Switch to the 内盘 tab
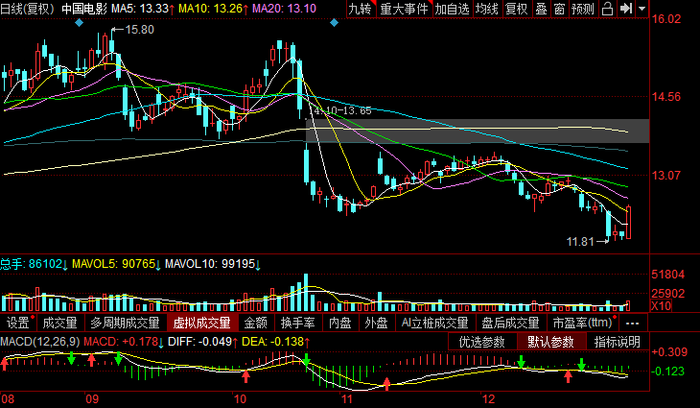The image size is (700, 408). tap(340, 322)
